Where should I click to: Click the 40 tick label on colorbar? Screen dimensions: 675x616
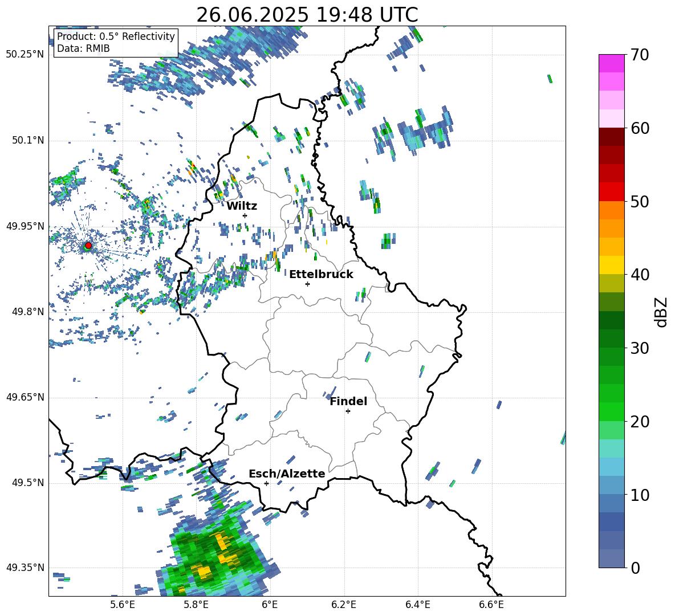(x=639, y=275)
